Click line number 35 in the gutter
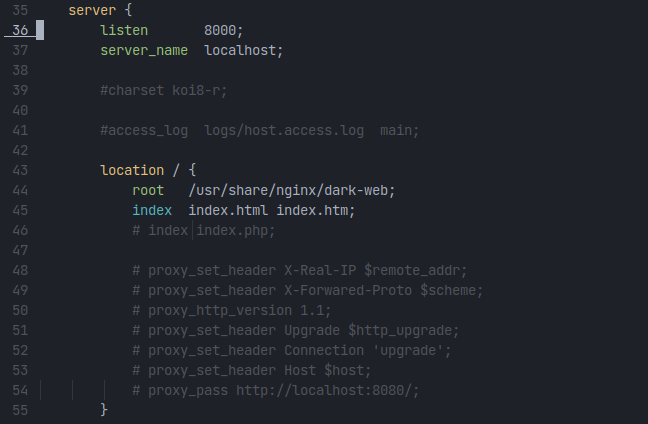648x424 pixels. [20, 10]
